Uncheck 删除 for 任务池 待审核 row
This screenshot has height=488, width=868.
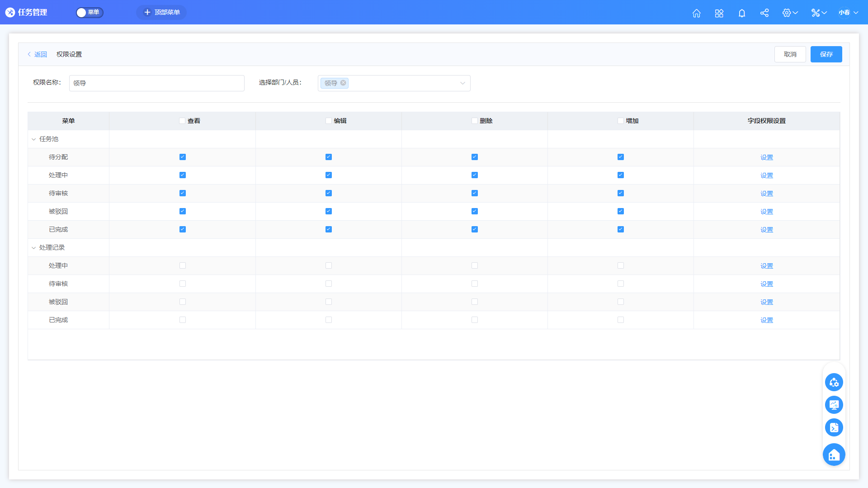(474, 193)
